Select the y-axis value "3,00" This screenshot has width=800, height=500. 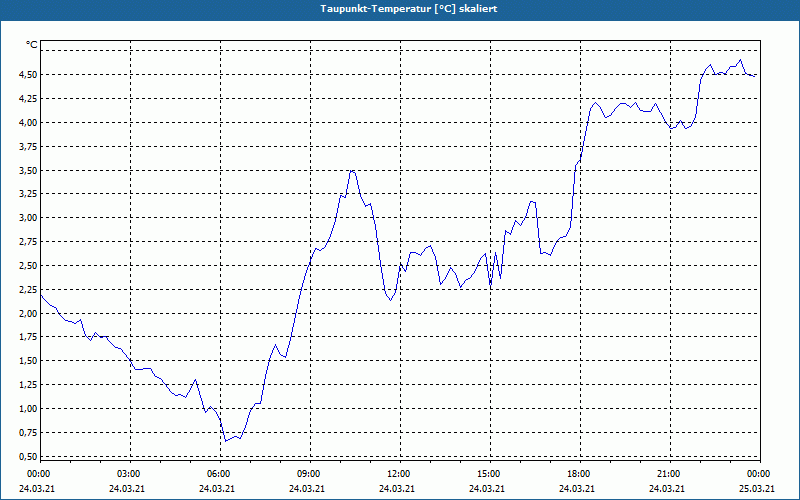[x=29, y=218]
